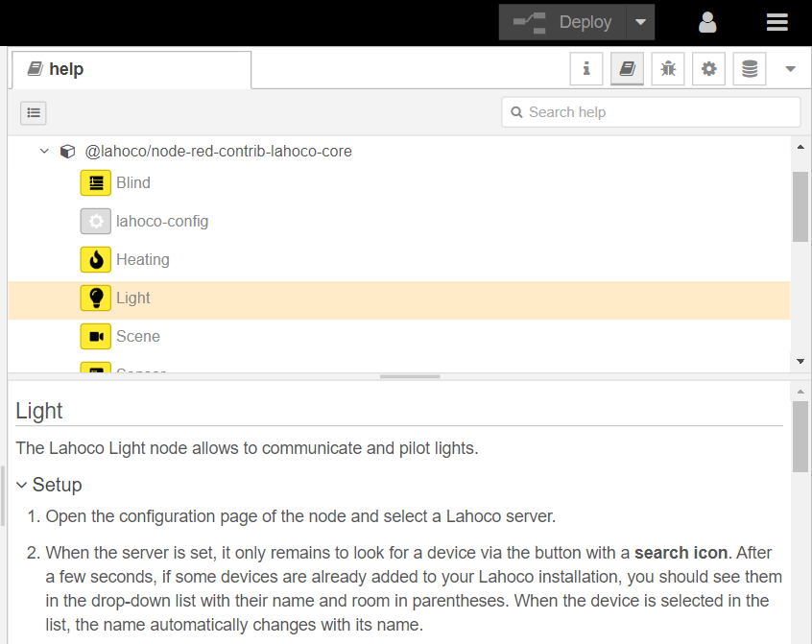812x644 pixels.
Task: Open configuration nodes gear icon
Action: pyautogui.click(x=708, y=69)
